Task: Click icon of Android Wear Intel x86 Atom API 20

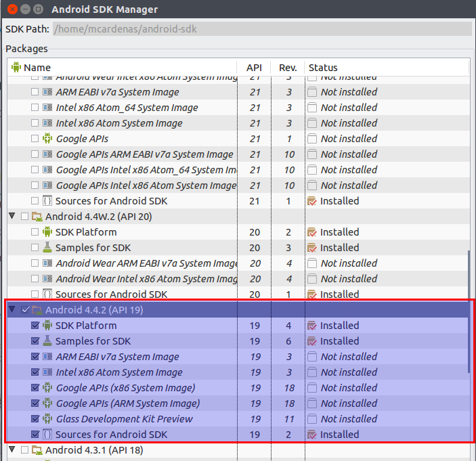Action: point(47,278)
